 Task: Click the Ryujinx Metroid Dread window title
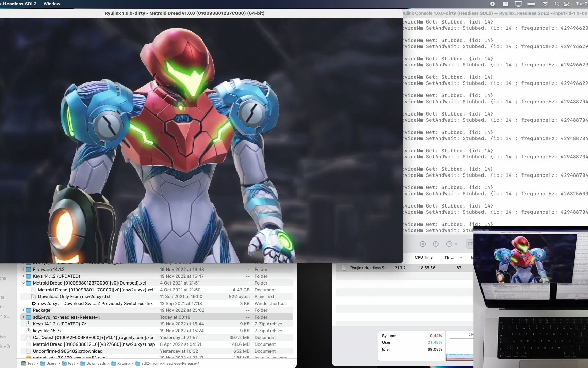[184, 13]
